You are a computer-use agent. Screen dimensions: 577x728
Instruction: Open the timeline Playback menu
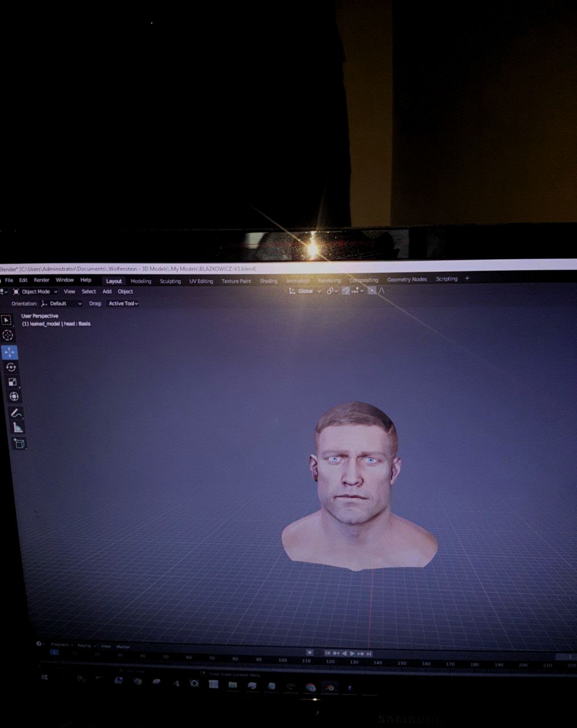tap(61, 644)
